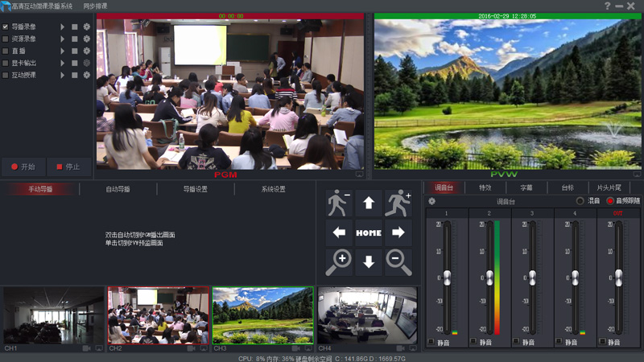Select the CH3 landscape thumbnail
644x362 pixels.
262,315
